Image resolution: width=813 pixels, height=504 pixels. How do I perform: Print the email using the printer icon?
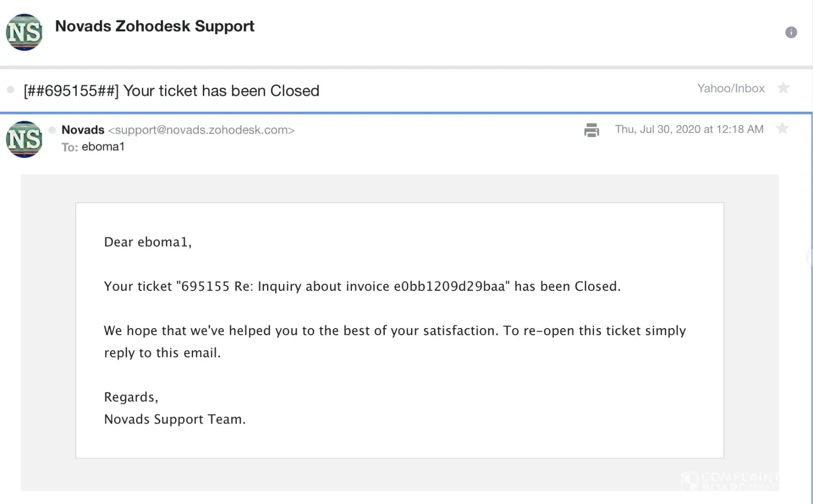591,130
